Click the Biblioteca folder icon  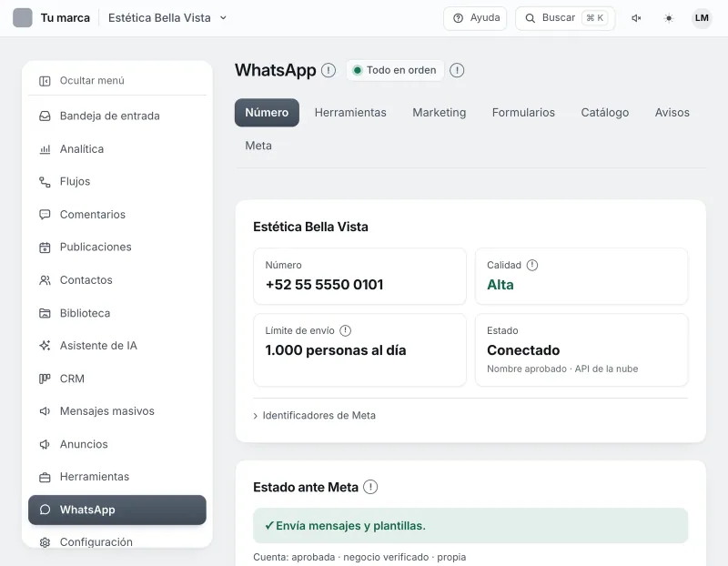point(45,313)
